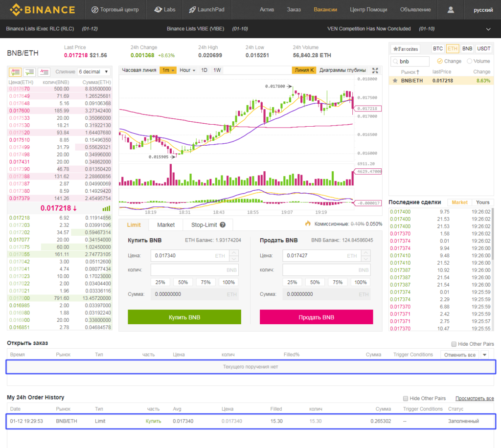This screenshot has width=501, height=448.
Task: Select Volume sorting radio
Action: tap(469, 61)
